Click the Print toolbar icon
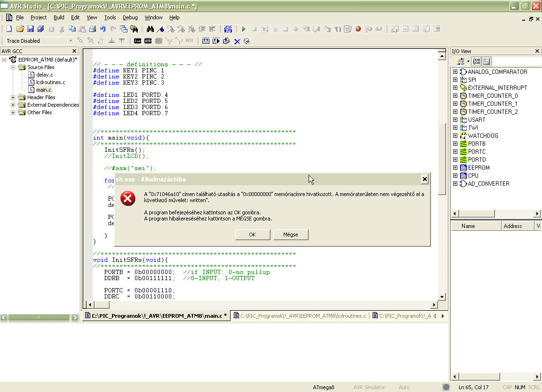This screenshot has width=542, height=392. tap(92, 29)
